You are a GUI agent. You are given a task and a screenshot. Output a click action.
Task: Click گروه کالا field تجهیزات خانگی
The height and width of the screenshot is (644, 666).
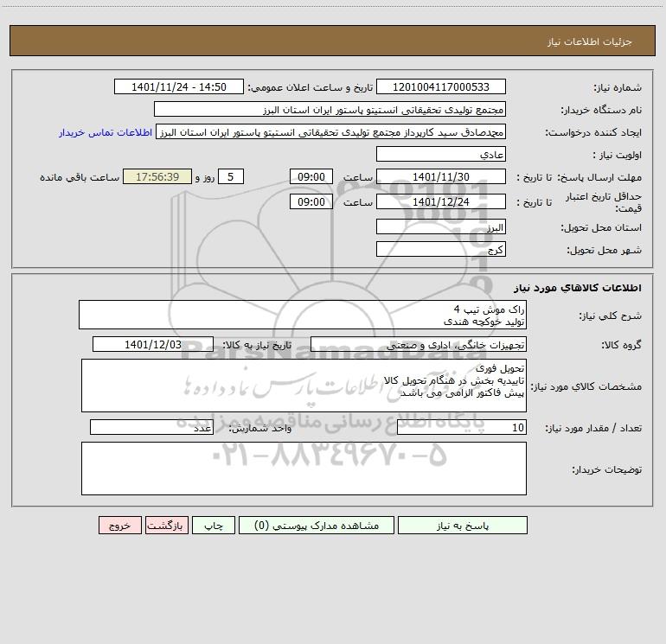coord(419,344)
